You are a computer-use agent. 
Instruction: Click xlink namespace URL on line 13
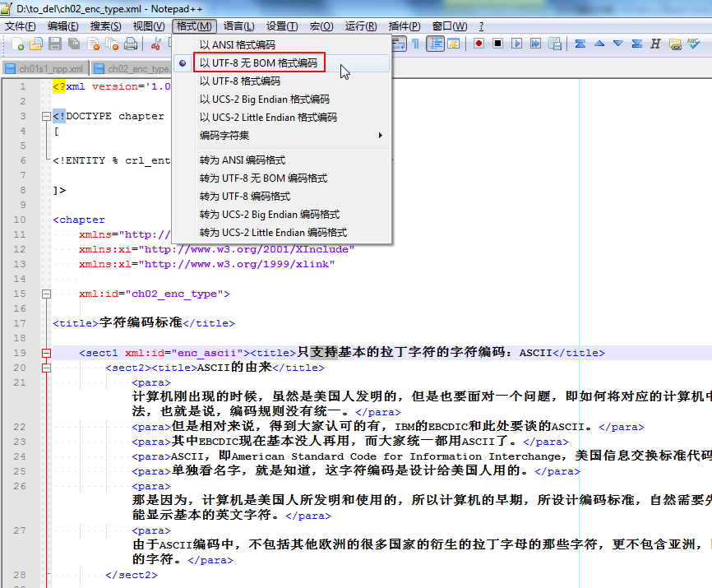pos(237,264)
